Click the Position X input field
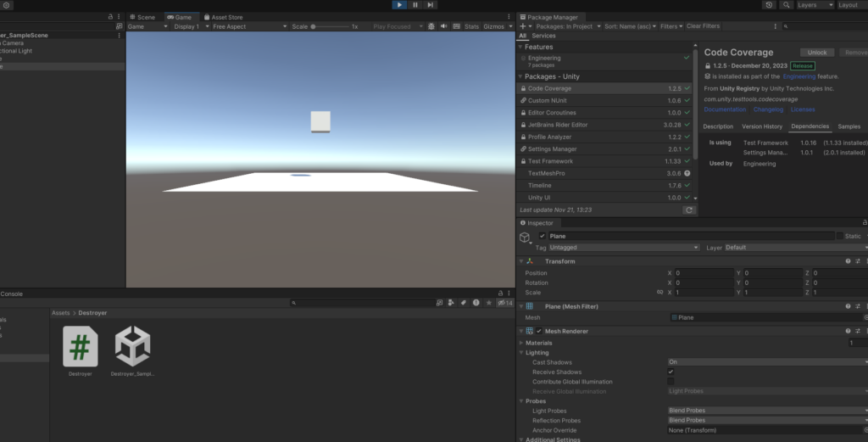868x442 pixels. 704,273
